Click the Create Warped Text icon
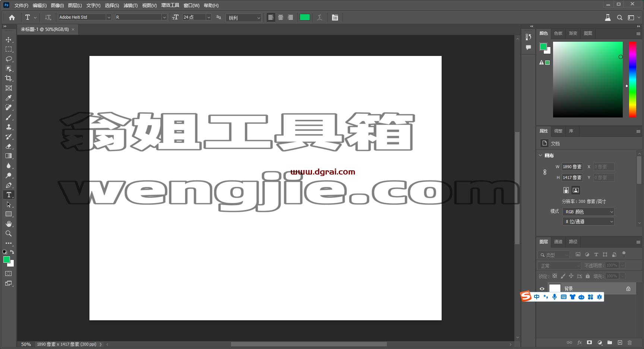The height and width of the screenshot is (349, 644). (x=320, y=17)
